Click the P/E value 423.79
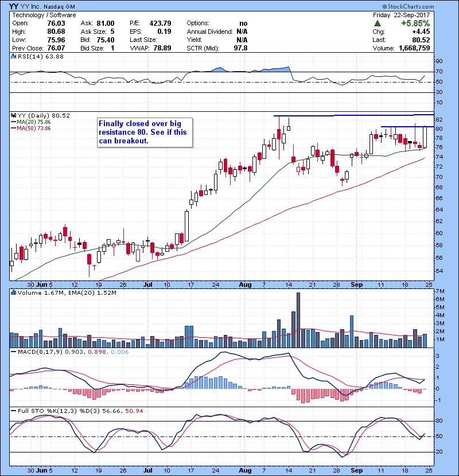Screen dimensions: 459x476 pyautogui.click(x=160, y=24)
